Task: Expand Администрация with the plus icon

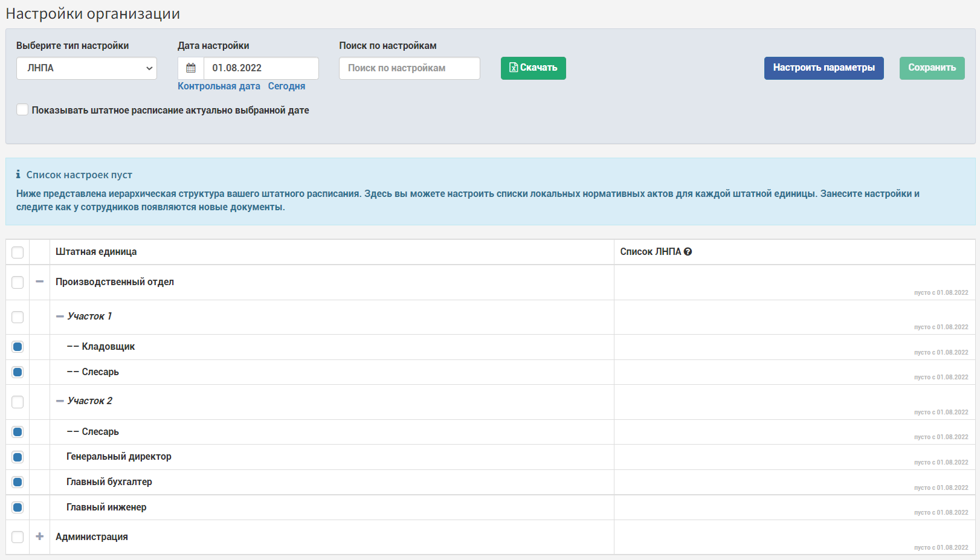Action: tap(40, 536)
